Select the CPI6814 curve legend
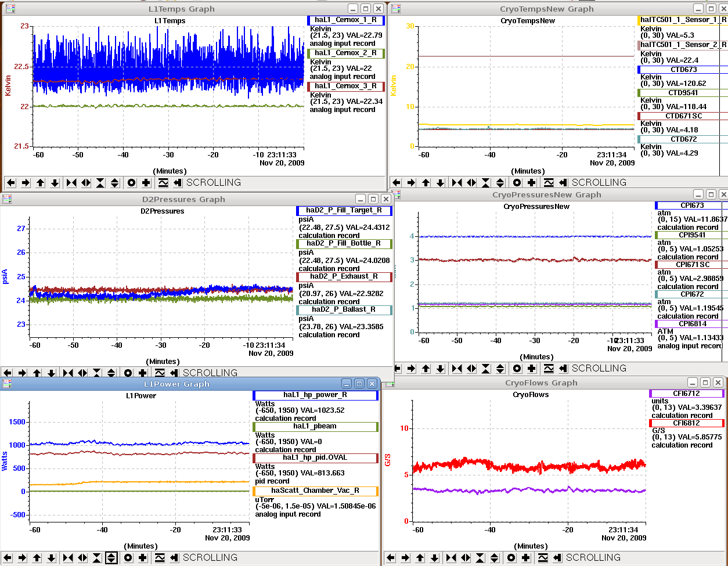 coord(691,324)
